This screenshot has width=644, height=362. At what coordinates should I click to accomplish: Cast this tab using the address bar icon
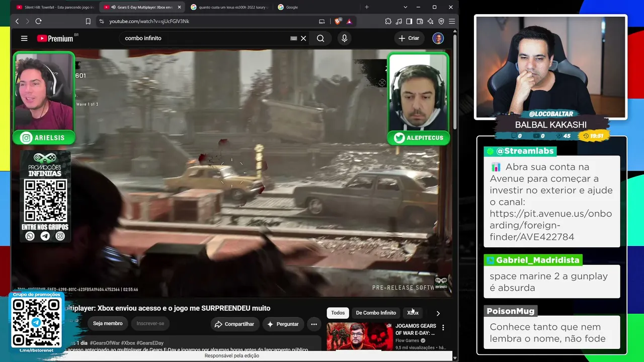[322, 21]
